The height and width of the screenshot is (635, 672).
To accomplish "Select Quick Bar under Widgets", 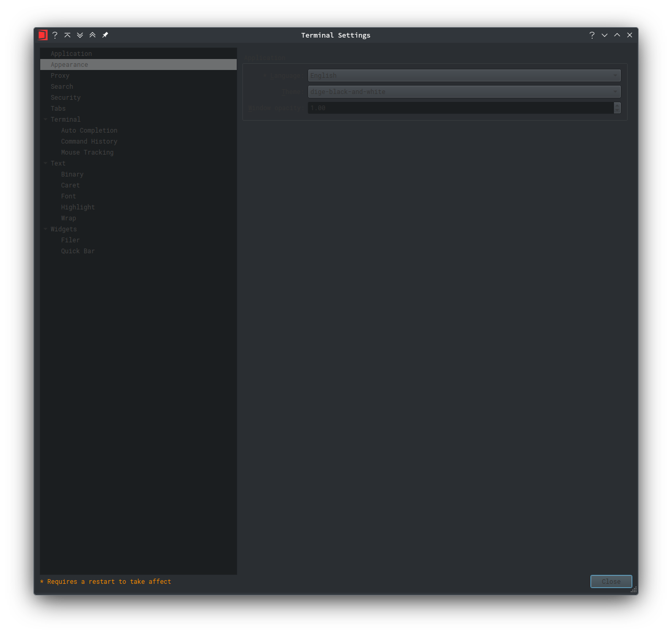I will click(x=78, y=251).
